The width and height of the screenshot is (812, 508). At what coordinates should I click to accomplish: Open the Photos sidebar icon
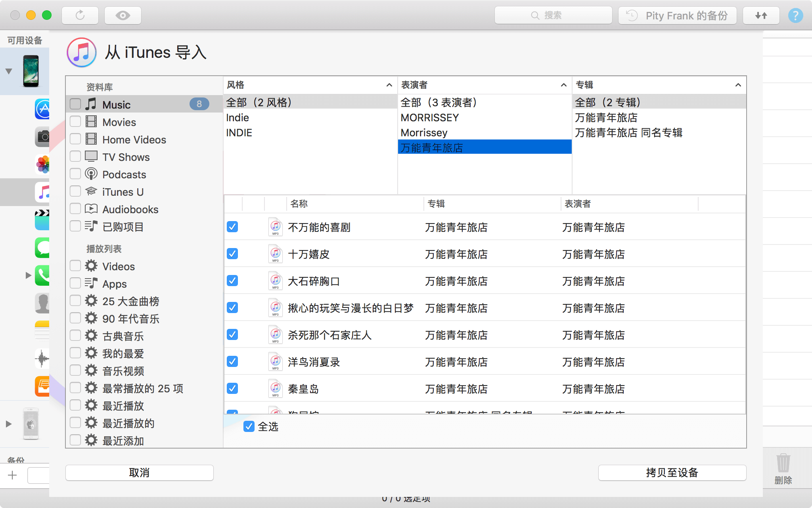42,164
